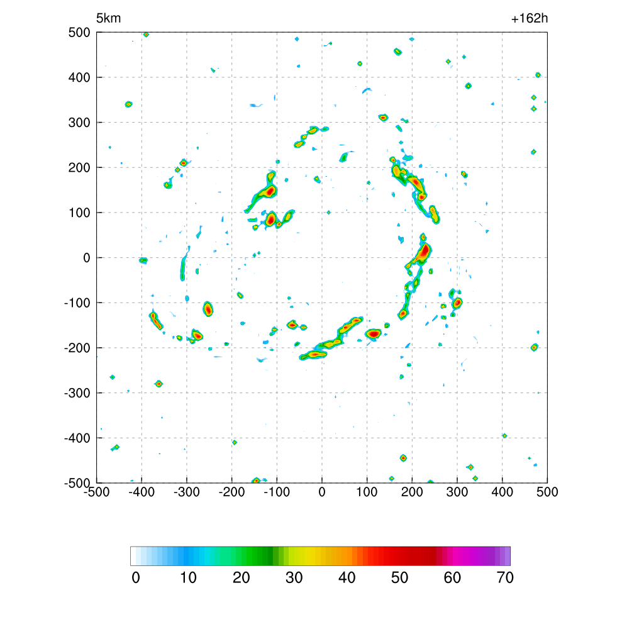Click the colorbar label 70
Screen dimensions: 644x644
505,578
